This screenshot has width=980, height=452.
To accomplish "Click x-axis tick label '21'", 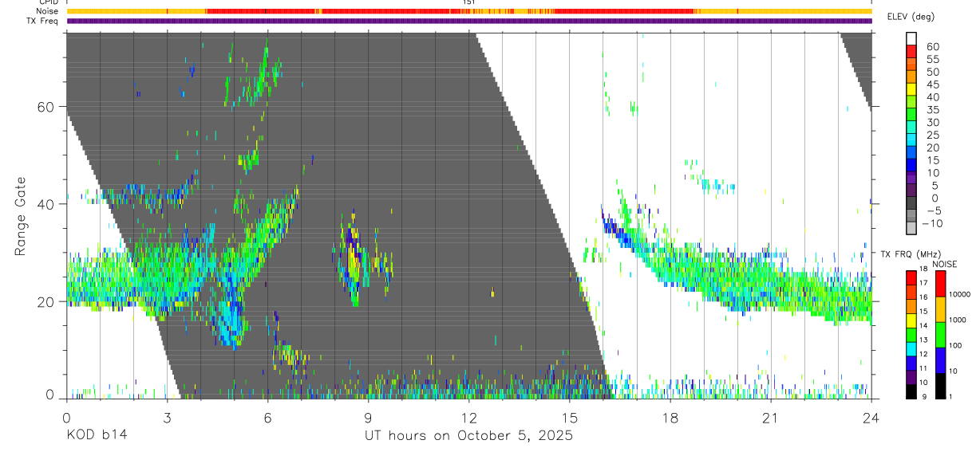I will pos(770,419).
